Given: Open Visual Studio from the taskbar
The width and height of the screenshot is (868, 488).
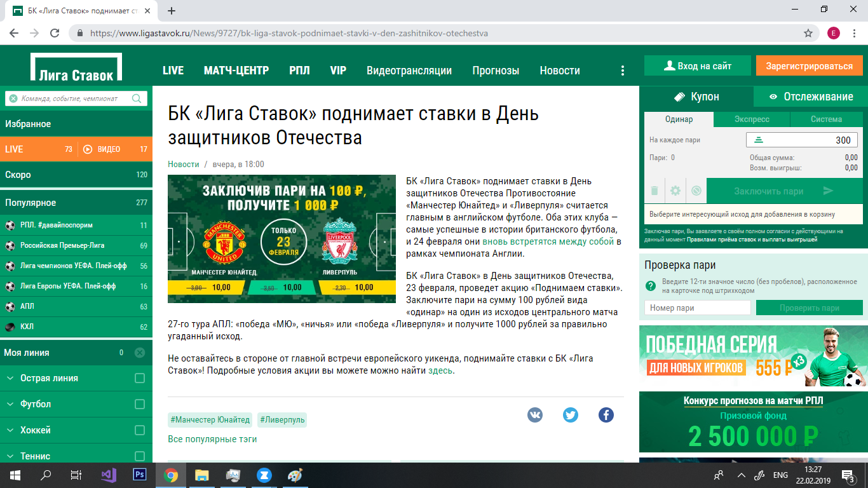Looking at the screenshot, I should [x=109, y=475].
